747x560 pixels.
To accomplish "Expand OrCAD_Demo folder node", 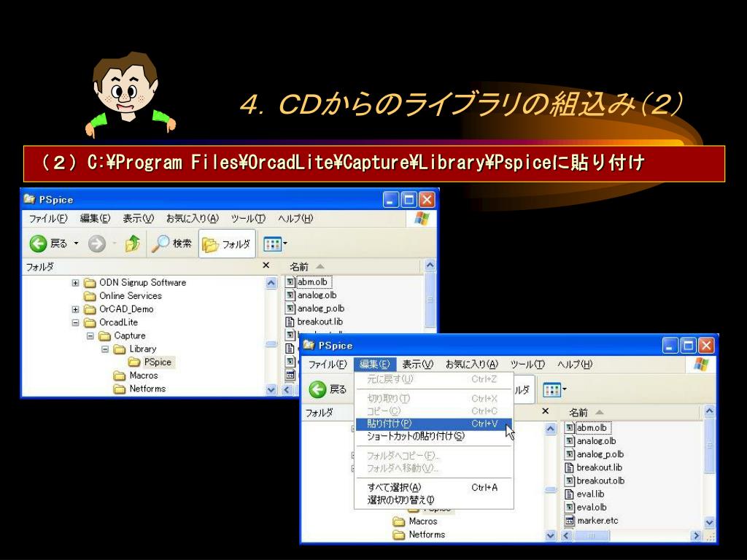I will pyautogui.click(x=75, y=309).
